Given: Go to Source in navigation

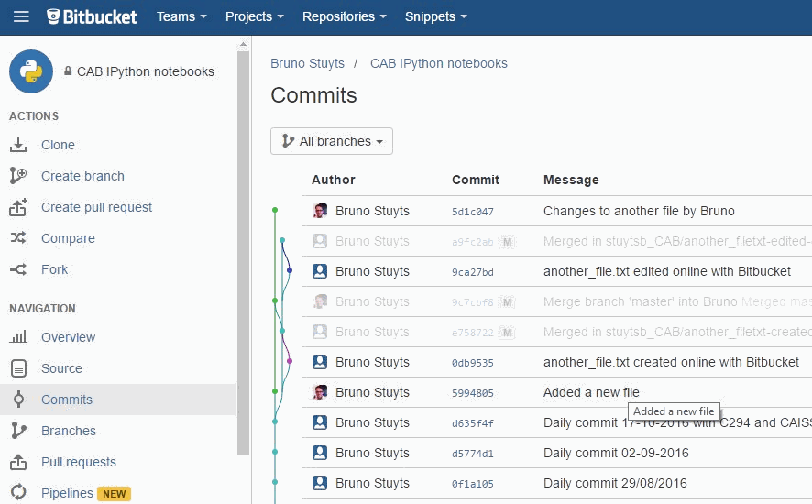Looking at the screenshot, I should [61, 368].
